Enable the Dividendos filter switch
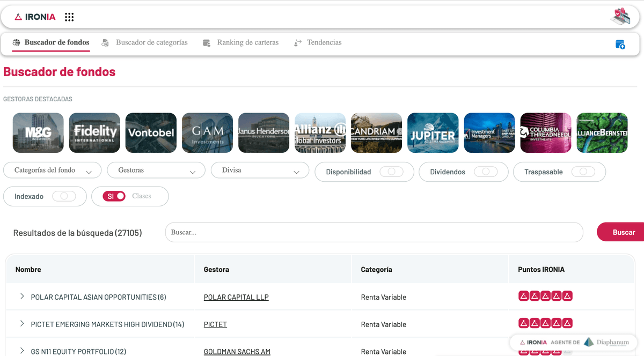 click(485, 172)
